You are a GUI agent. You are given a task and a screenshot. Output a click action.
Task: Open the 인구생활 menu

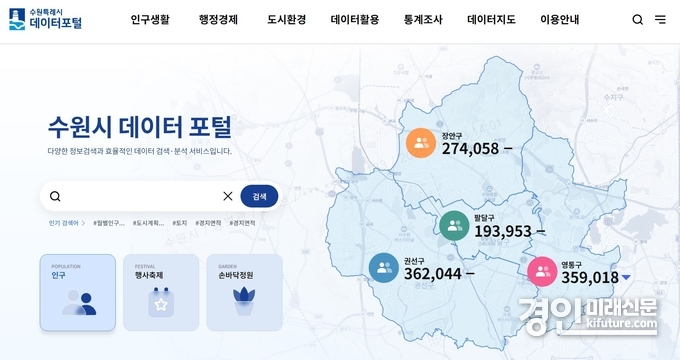tap(150, 20)
